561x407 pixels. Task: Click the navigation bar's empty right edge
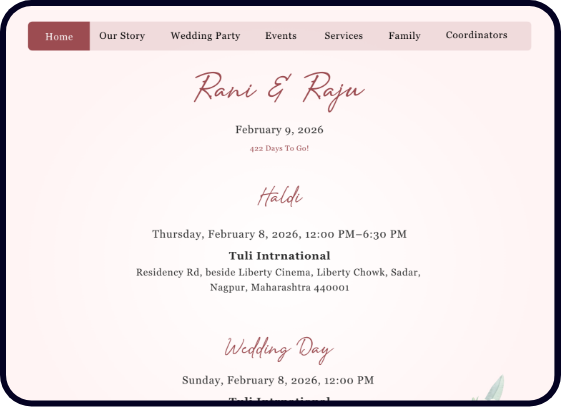coord(519,36)
